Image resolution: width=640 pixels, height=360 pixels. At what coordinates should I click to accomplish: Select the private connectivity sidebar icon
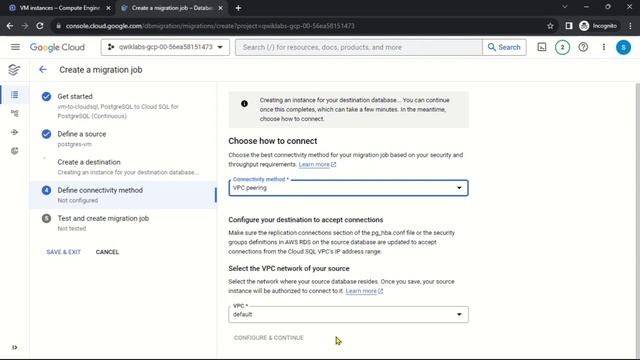15,132
